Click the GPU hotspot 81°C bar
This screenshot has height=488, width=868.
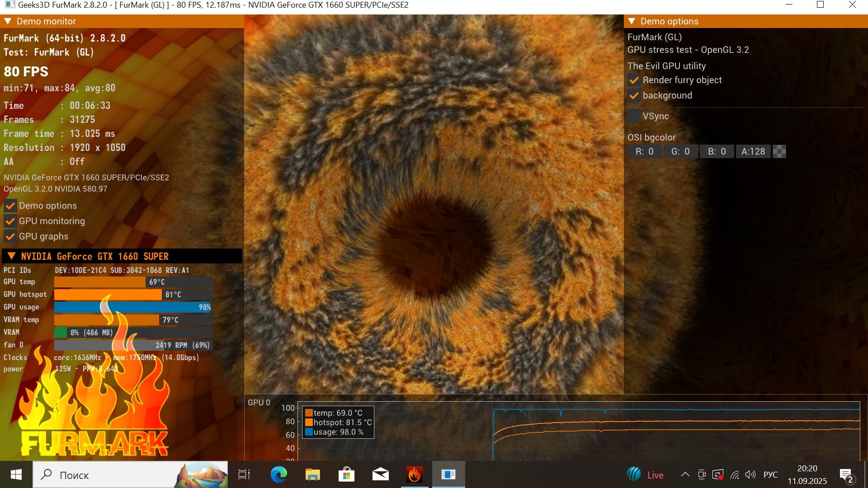133,295
